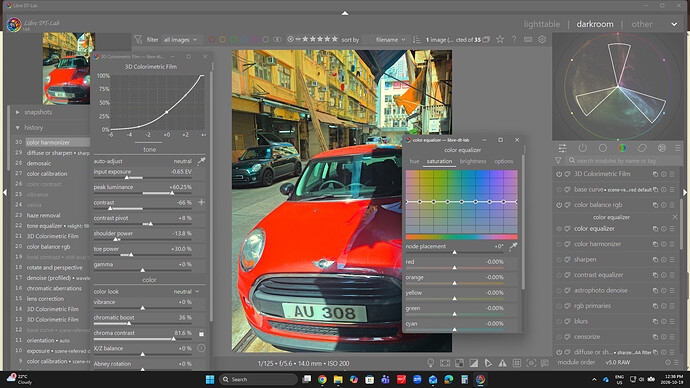
Task: Click the filter funnel icon in top bar
Action: click(138, 40)
